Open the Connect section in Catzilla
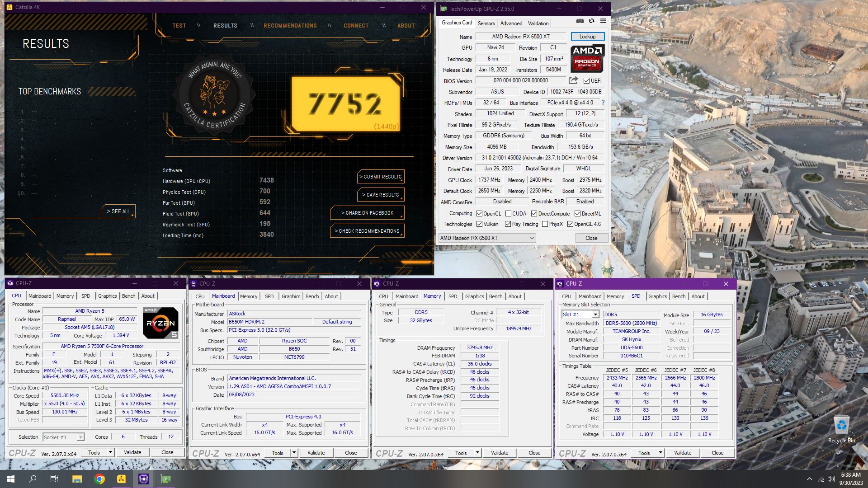The height and width of the screenshot is (488, 868). click(356, 26)
